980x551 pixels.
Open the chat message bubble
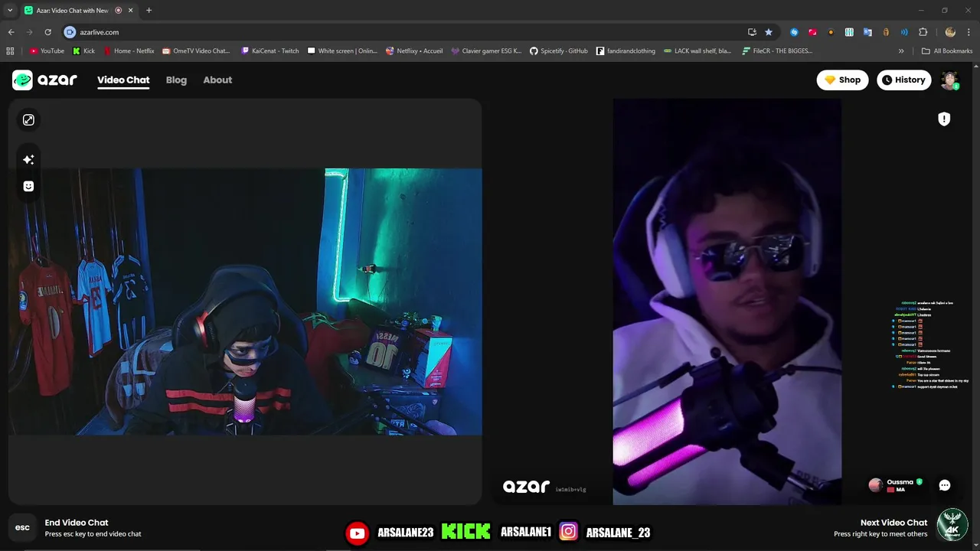(x=945, y=485)
